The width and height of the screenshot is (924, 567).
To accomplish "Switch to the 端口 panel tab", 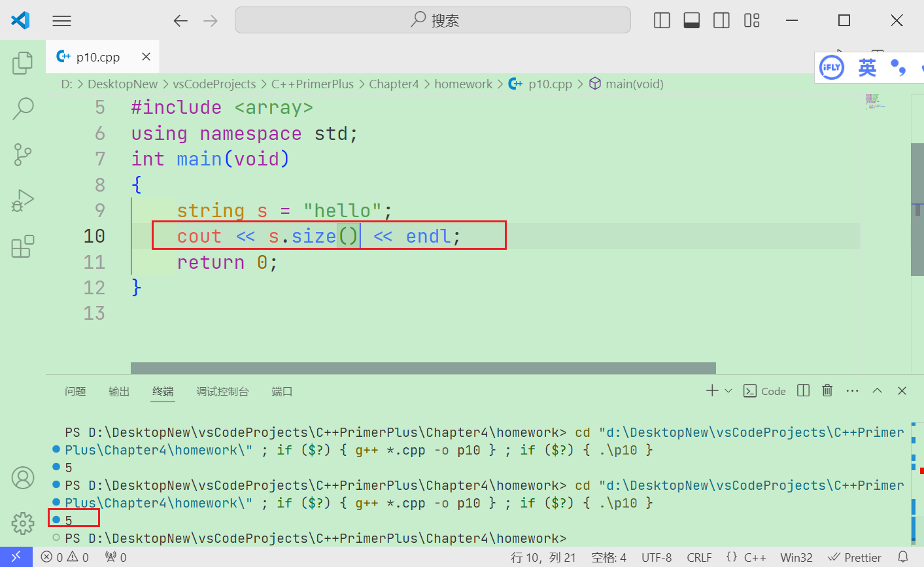I will [x=282, y=392].
